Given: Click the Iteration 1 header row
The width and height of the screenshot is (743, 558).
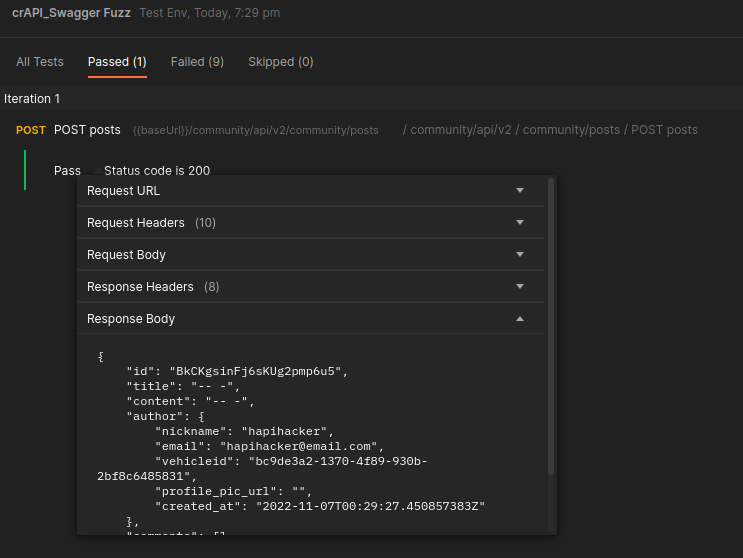Looking at the screenshot, I should 32,99.
